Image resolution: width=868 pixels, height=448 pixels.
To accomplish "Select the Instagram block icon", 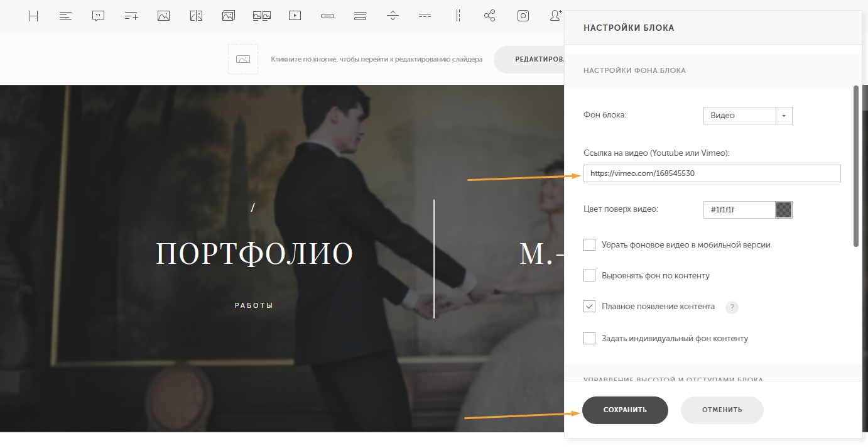I will pyautogui.click(x=523, y=16).
